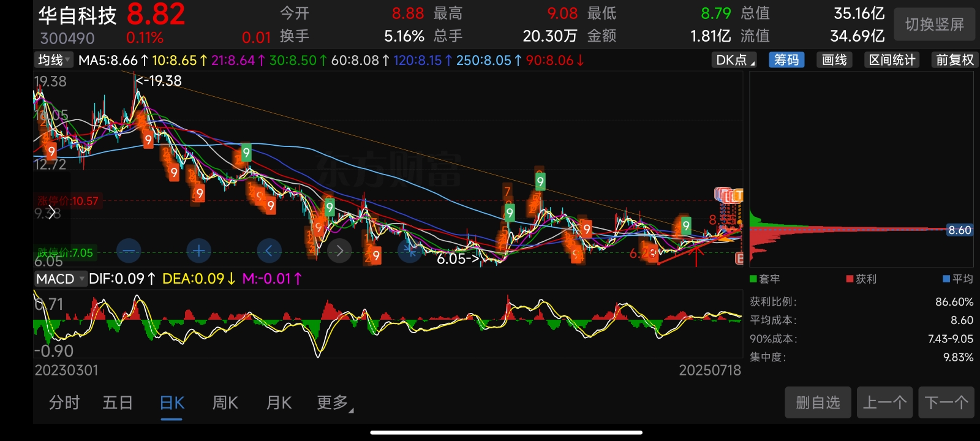
Task: Tap the DEA:0.09 MACD value
Action: [198, 279]
